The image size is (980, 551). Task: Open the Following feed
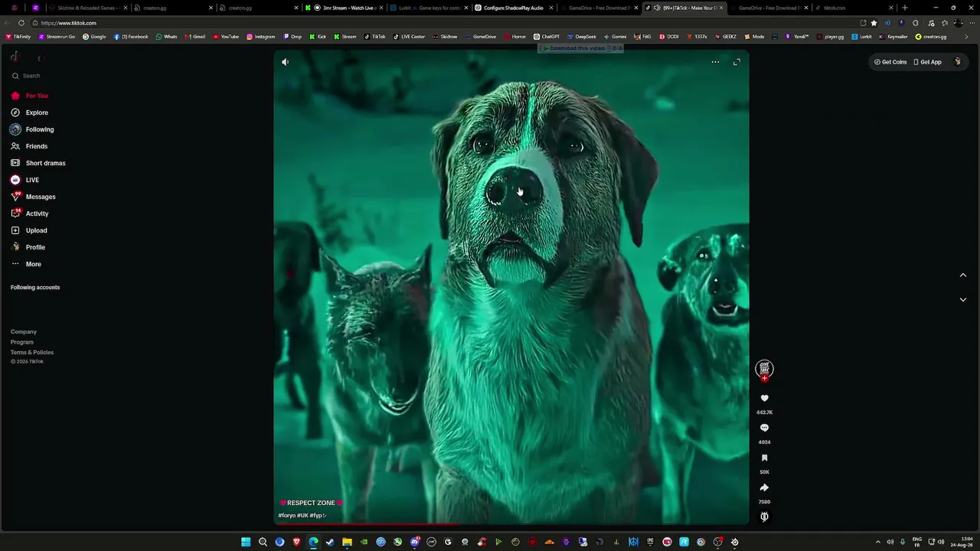tap(32, 129)
